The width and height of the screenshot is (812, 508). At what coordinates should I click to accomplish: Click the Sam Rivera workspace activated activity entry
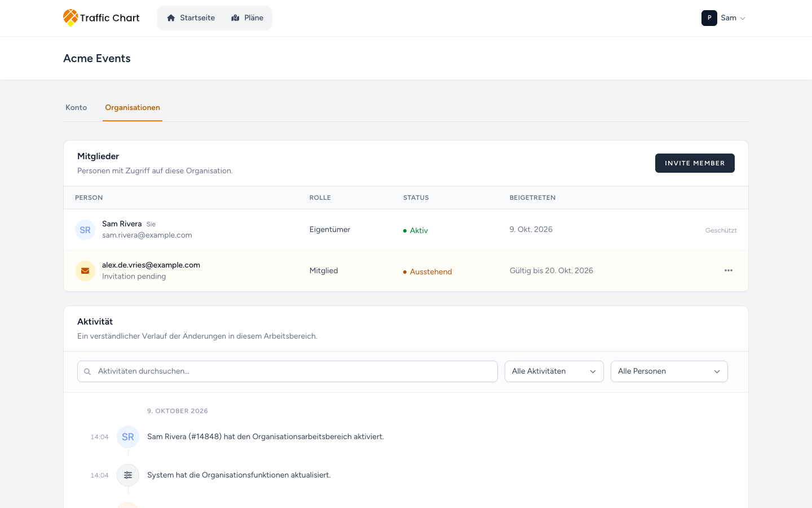pyautogui.click(x=266, y=437)
